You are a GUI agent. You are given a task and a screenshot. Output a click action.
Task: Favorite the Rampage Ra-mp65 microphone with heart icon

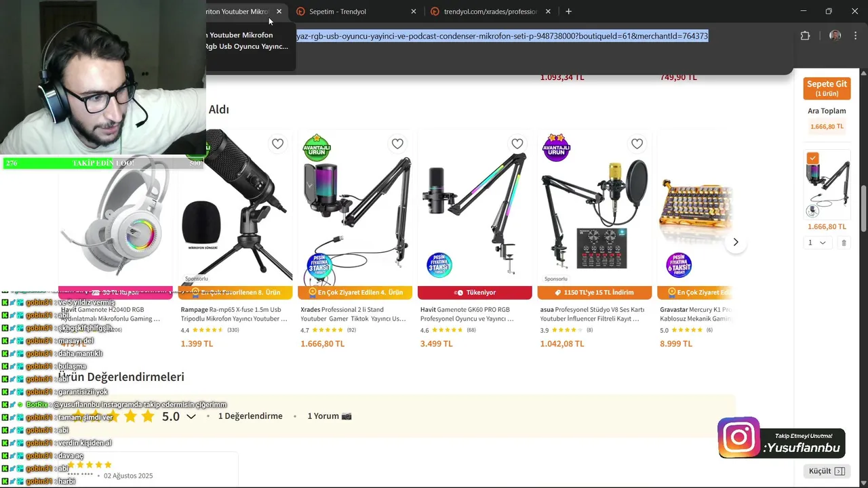click(x=277, y=144)
